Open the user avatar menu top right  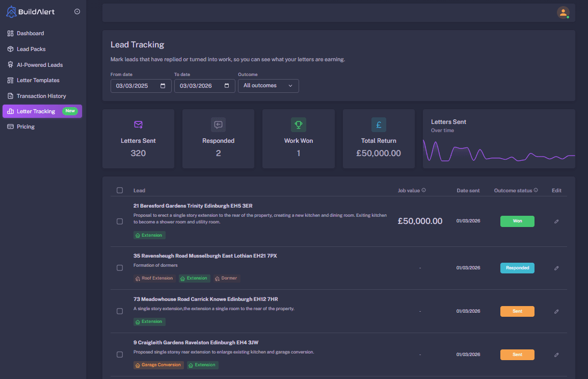point(563,12)
